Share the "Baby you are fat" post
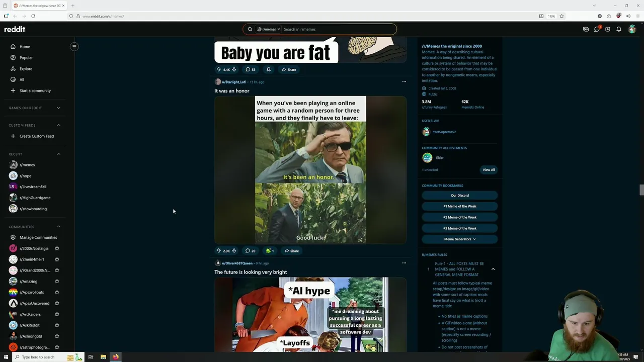Screen dimensions: 644x362 (x=289, y=69)
